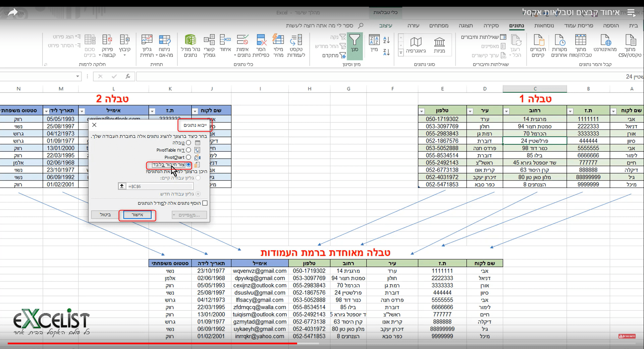This screenshot has width=644, height=349.
Task: Open the Table Design (עיצוב) tab
Action: [x=385, y=26]
